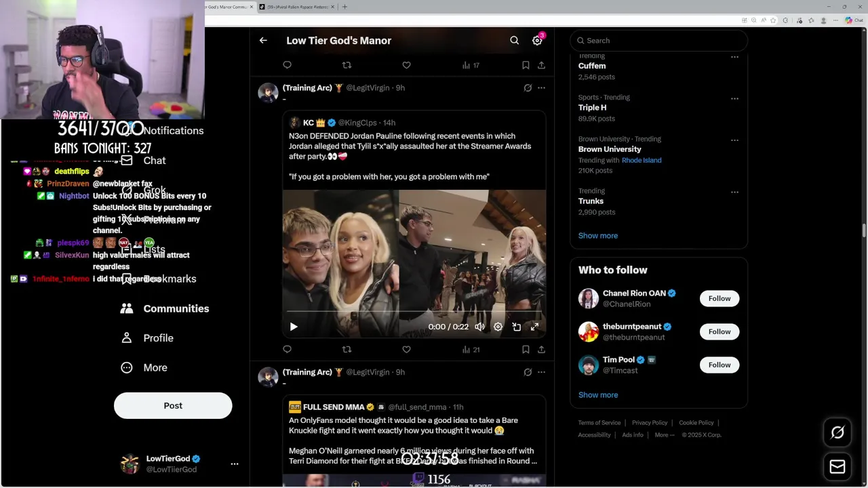Repost the LegitVirgin post quoting KingClps

pos(347,350)
